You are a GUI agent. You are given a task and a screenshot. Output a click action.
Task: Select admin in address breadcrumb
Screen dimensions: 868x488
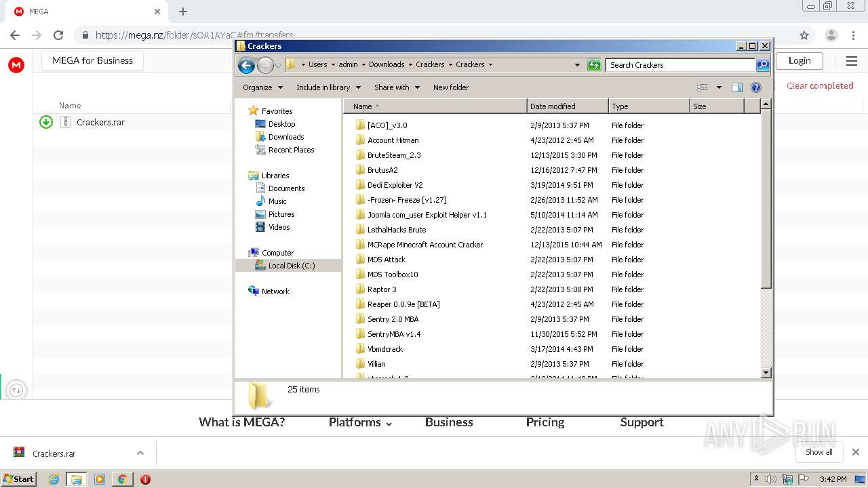[x=348, y=65]
